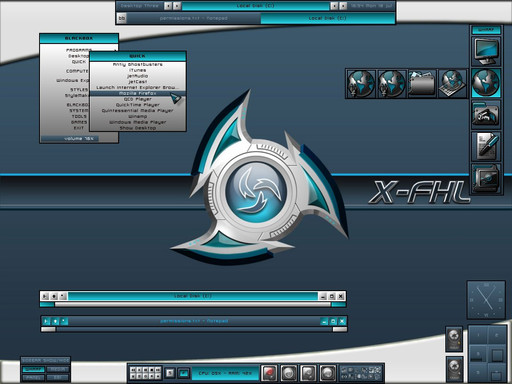The width and height of the screenshot is (512, 384).
Task: Open the monitor icon in the right dock
Action: [486, 51]
